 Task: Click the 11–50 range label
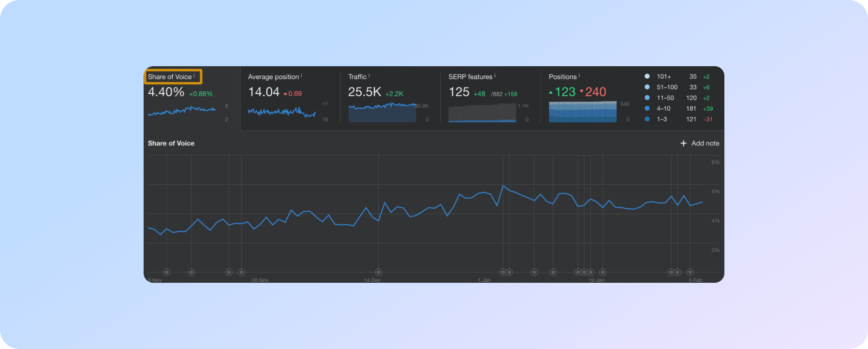(x=665, y=98)
